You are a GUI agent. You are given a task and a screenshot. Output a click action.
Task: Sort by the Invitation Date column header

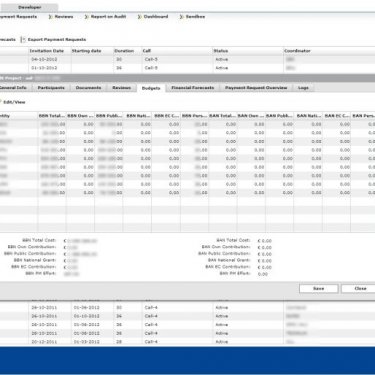[49, 51]
